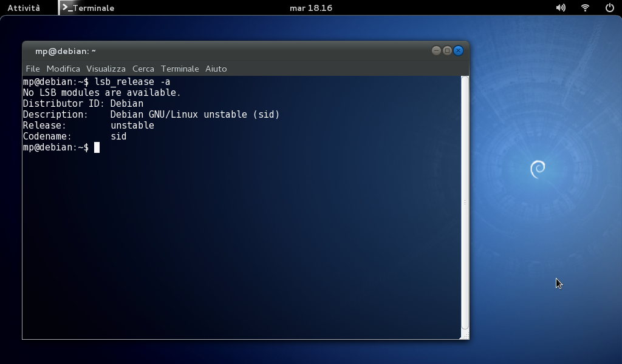Maximize the terminal window

pyautogui.click(x=447, y=51)
